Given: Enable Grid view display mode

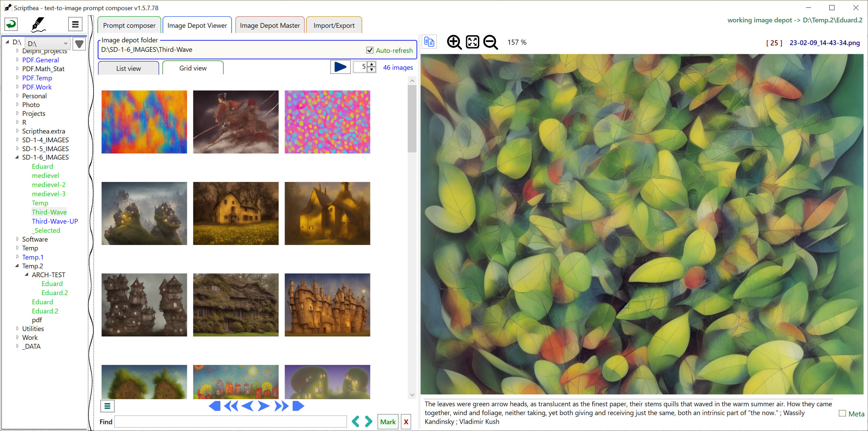Looking at the screenshot, I should [x=193, y=68].
